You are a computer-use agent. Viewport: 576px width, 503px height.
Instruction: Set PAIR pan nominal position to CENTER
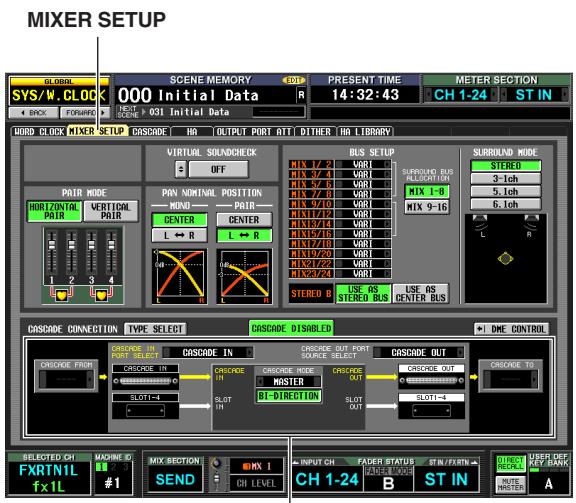pyautogui.click(x=244, y=220)
